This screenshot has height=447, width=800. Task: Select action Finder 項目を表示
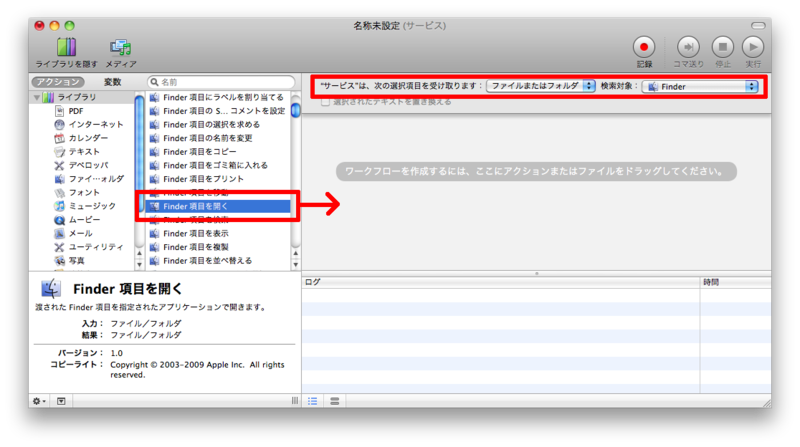[x=189, y=233]
